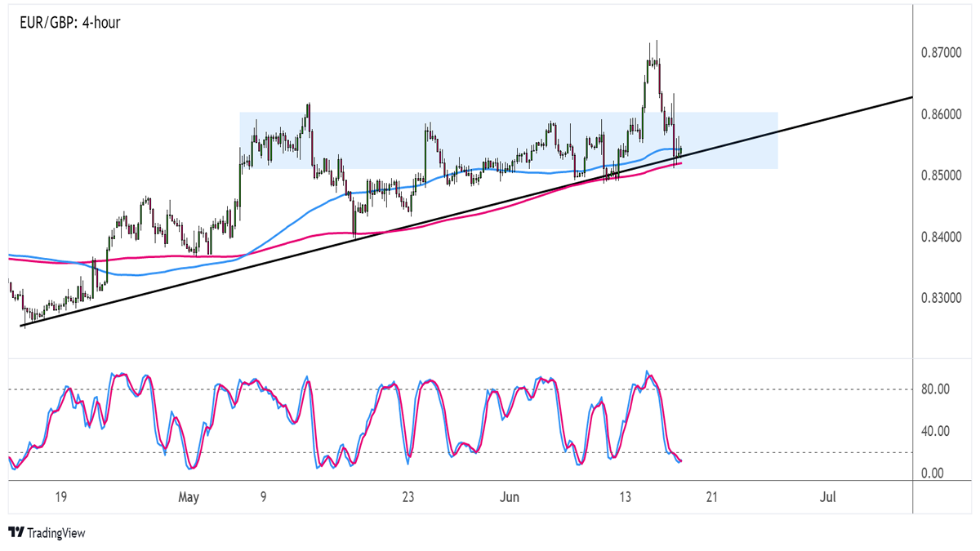Click the May label on time axis
The width and height of the screenshot is (980, 551).
coord(189,496)
